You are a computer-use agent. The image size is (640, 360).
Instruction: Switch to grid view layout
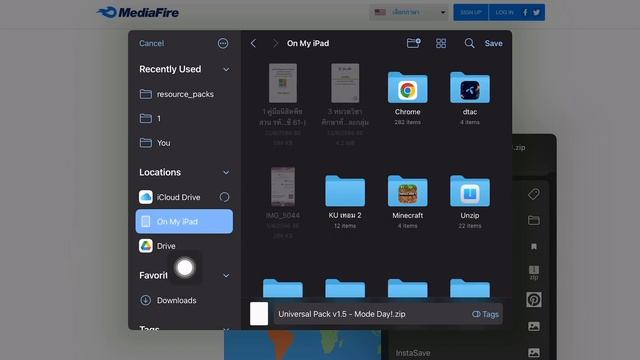[441, 43]
